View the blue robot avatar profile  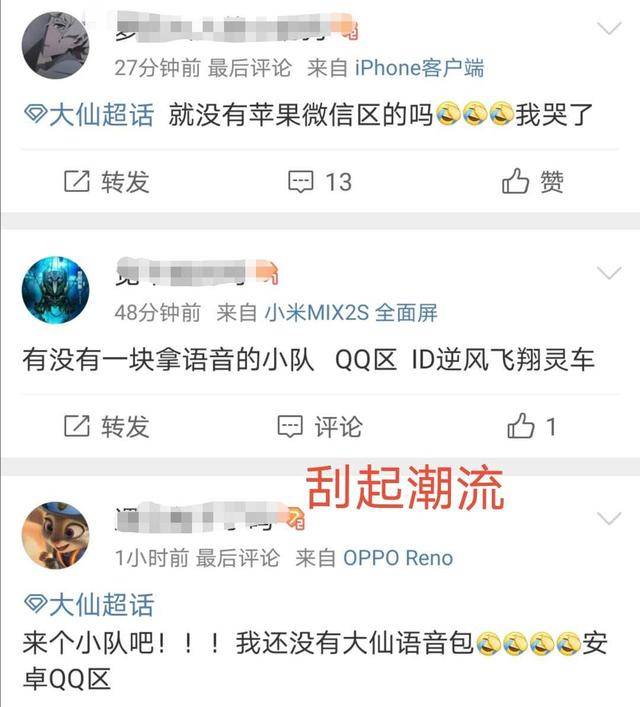coord(55,290)
